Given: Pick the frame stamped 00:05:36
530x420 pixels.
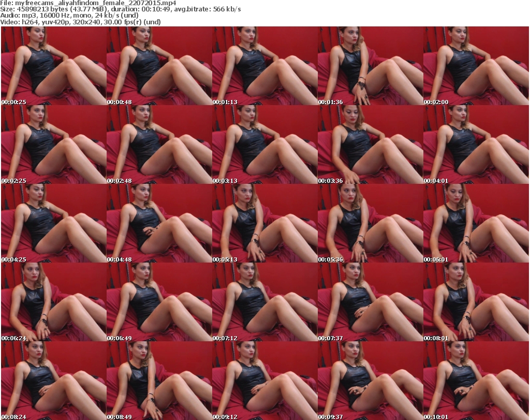Looking at the screenshot, I should 370,224.
